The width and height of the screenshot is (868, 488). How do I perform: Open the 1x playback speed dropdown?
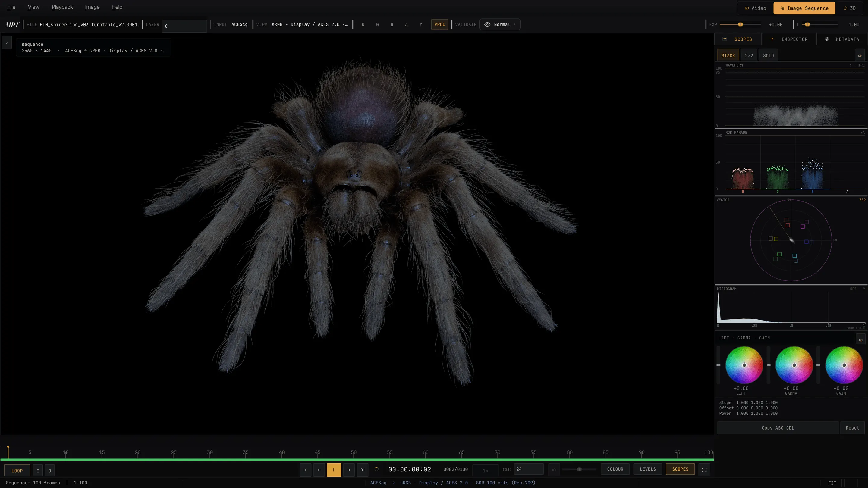click(486, 470)
